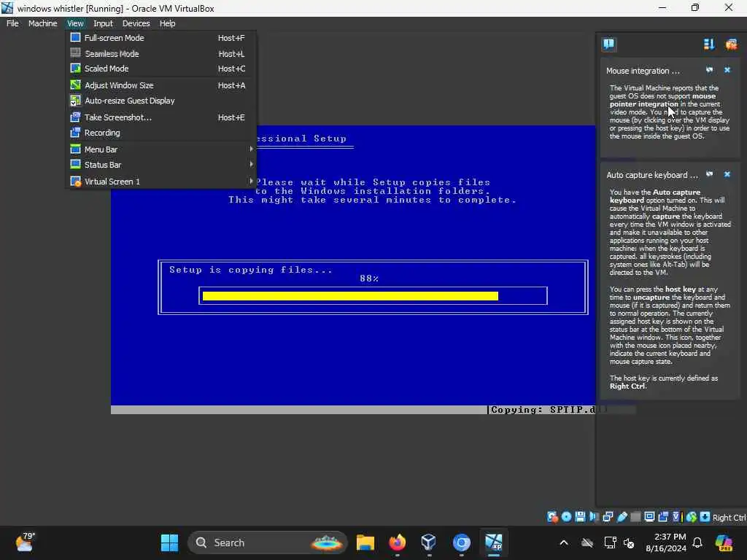Select Seamless Mode menu entry
This screenshot has height=560, width=747.
coord(161,53)
